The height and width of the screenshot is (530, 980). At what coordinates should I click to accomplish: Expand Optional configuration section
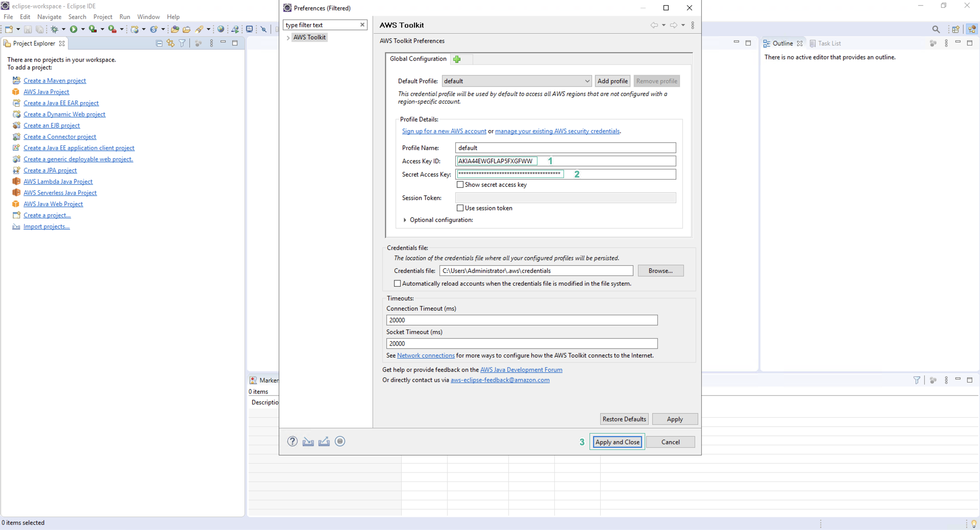point(405,220)
